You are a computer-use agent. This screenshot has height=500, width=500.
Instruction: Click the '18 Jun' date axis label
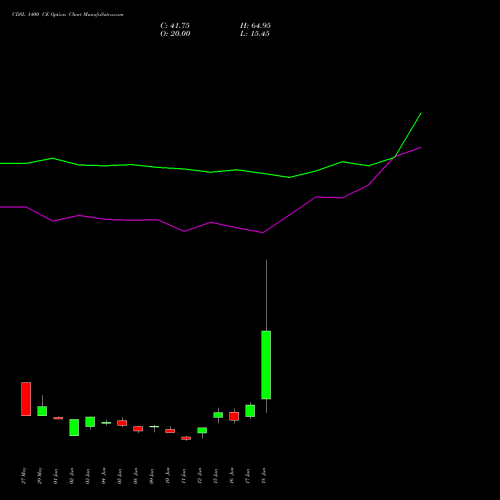point(264,476)
